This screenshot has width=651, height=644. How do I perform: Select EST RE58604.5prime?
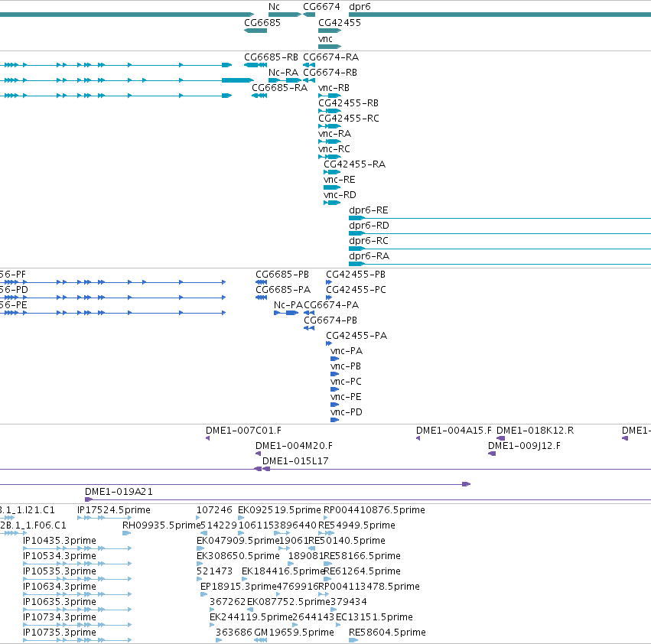[x=387, y=633]
